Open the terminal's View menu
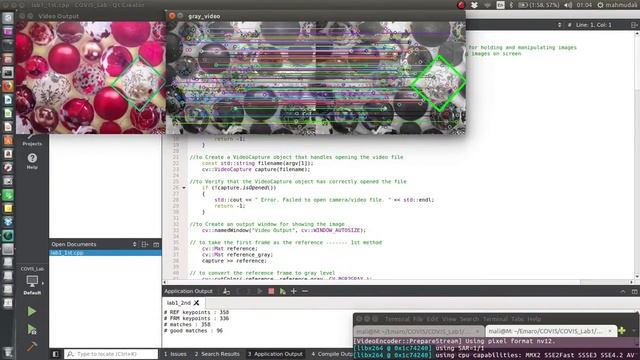The width and height of the screenshot is (640, 360). point(449,319)
